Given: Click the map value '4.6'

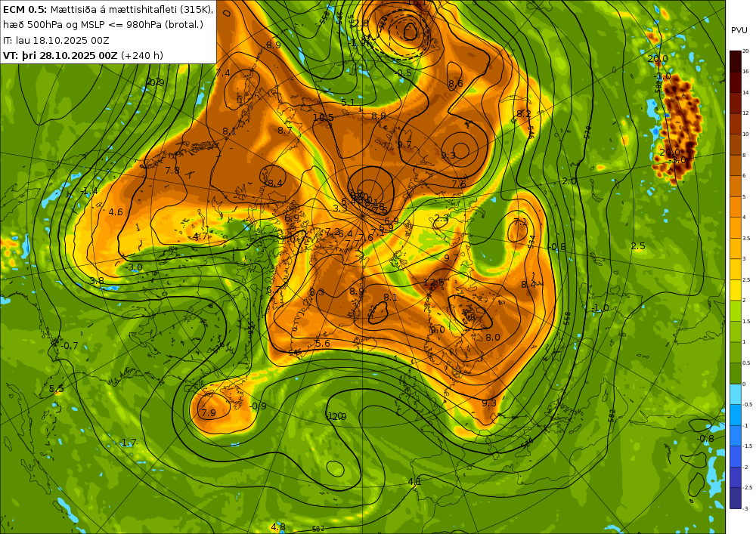Looking at the screenshot, I should (x=116, y=212).
